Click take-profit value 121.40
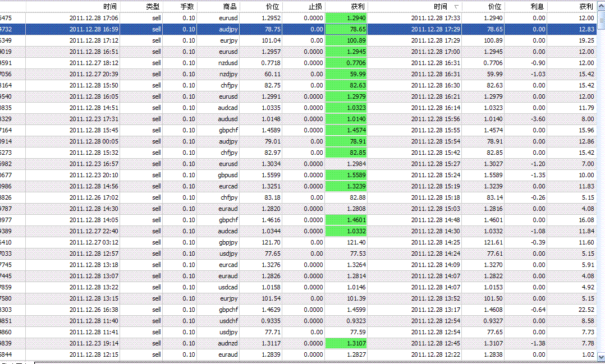The height and width of the screenshot is (364, 605). (356, 242)
